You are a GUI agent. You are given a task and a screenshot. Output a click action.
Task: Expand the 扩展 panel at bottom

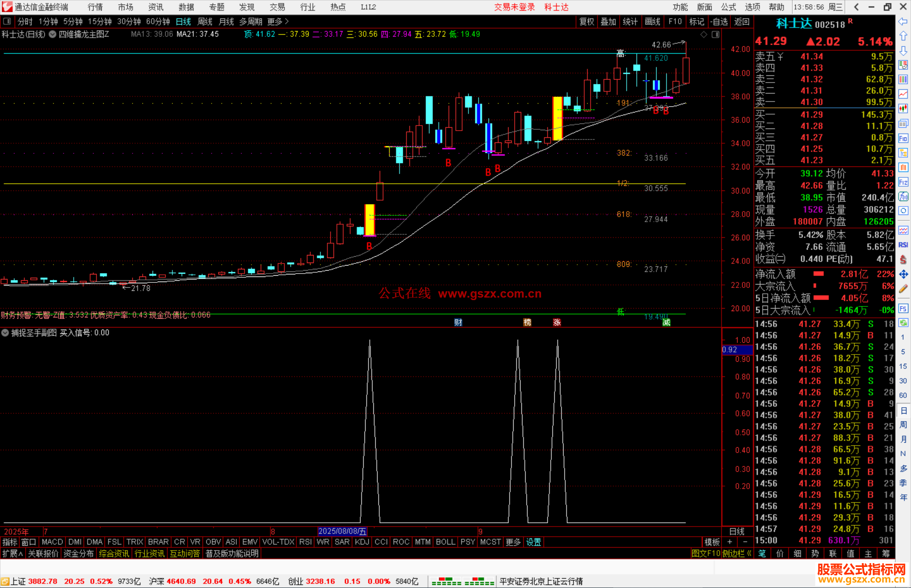pos(13,553)
